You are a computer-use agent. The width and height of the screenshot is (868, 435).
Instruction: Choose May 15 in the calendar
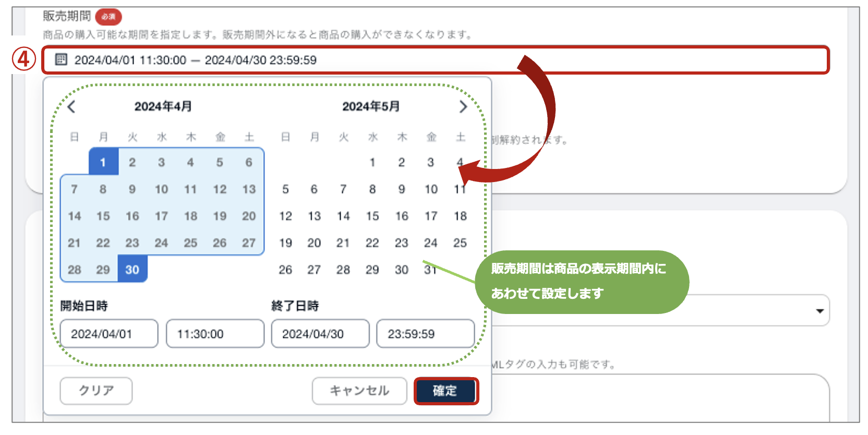point(372,216)
